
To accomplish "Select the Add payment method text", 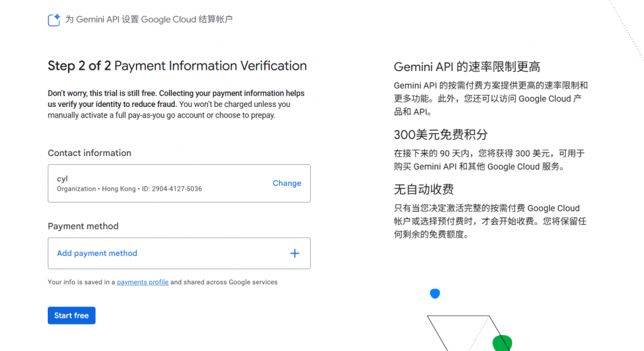I will pos(97,253).
